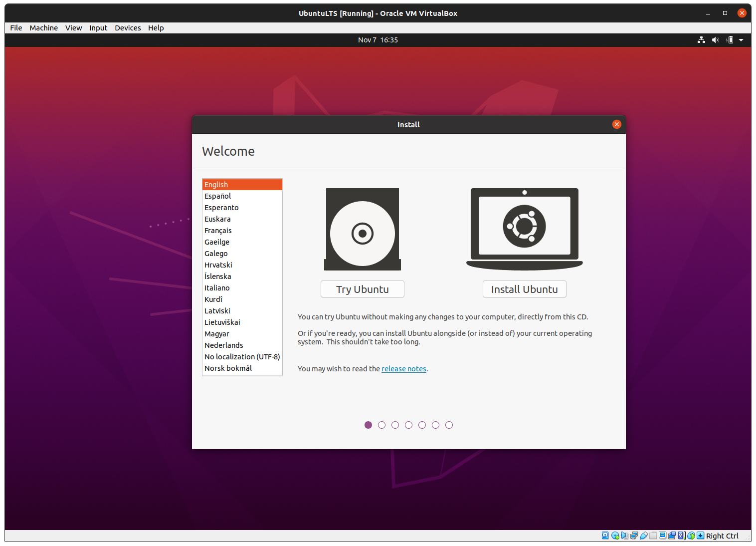Click the VirtualBox audio status icon
The height and width of the screenshot is (546, 756).
click(x=624, y=536)
